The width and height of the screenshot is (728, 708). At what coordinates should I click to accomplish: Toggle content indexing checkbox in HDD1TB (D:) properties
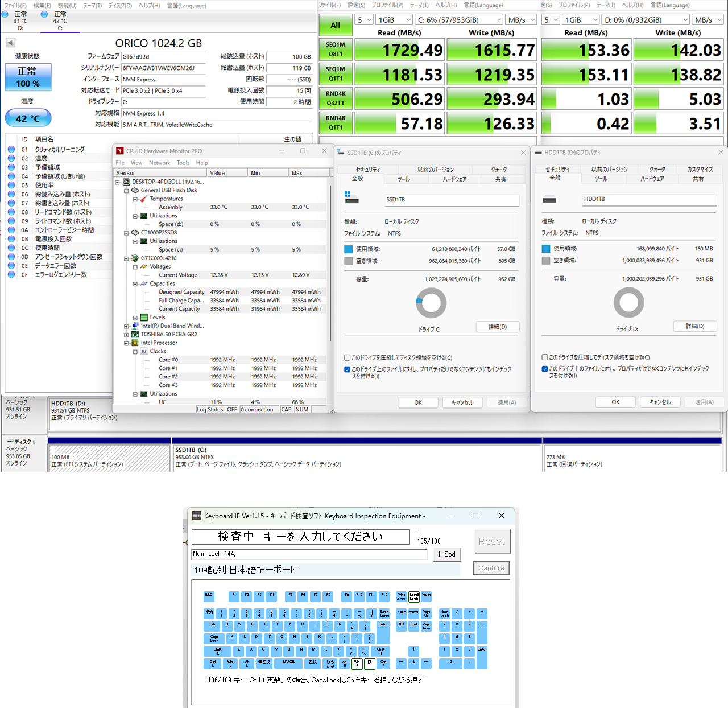click(545, 369)
